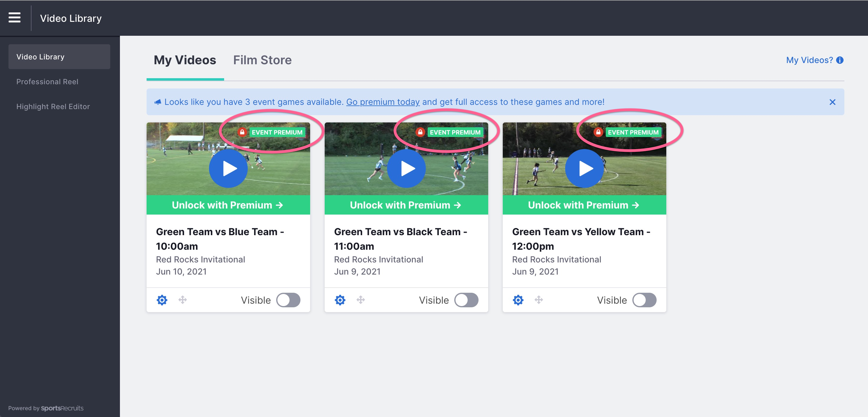Screen dimensions: 868x417
Task: Click red lock icon on Black Team video
Action: (420, 132)
